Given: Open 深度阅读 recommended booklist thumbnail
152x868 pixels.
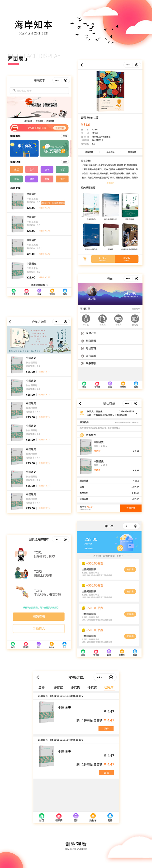Looking at the screenshot, I should [x=54, y=148].
